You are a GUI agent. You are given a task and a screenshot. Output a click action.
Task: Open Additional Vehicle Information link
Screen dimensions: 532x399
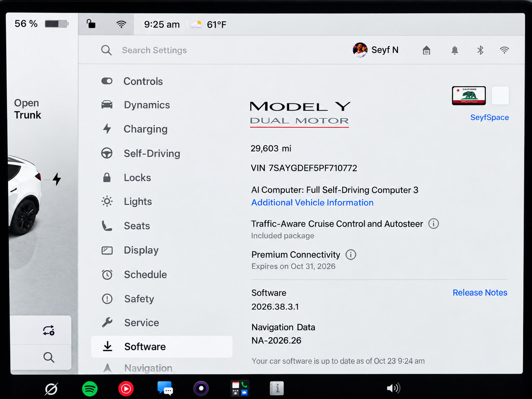point(312,202)
